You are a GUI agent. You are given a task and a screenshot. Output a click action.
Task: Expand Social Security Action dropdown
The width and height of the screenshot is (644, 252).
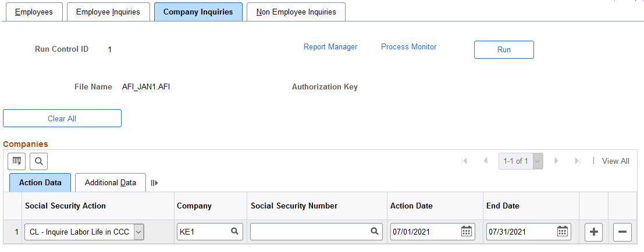click(x=138, y=232)
